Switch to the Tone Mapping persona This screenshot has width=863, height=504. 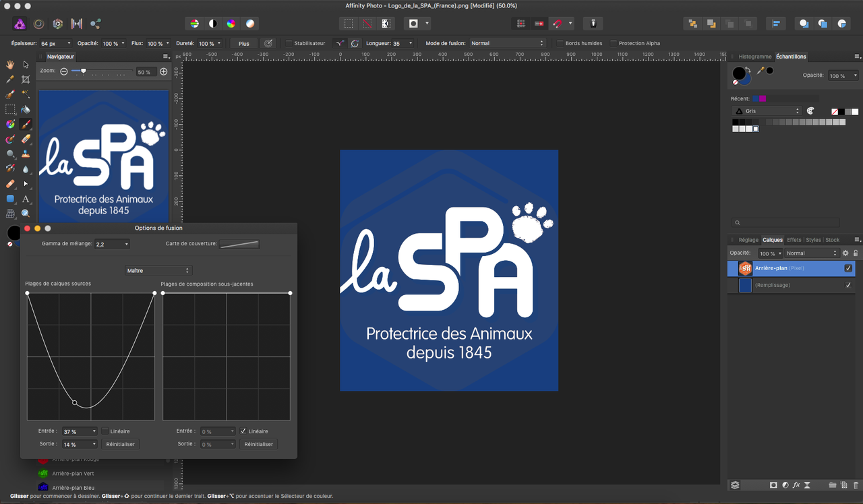click(77, 24)
